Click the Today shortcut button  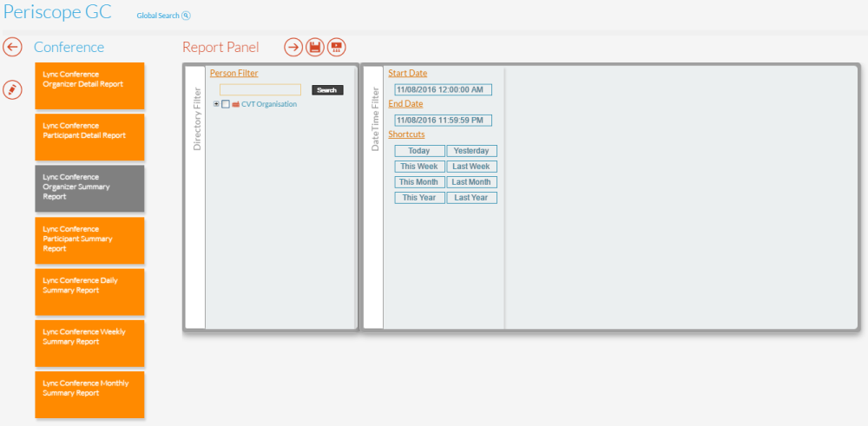pyautogui.click(x=419, y=151)
